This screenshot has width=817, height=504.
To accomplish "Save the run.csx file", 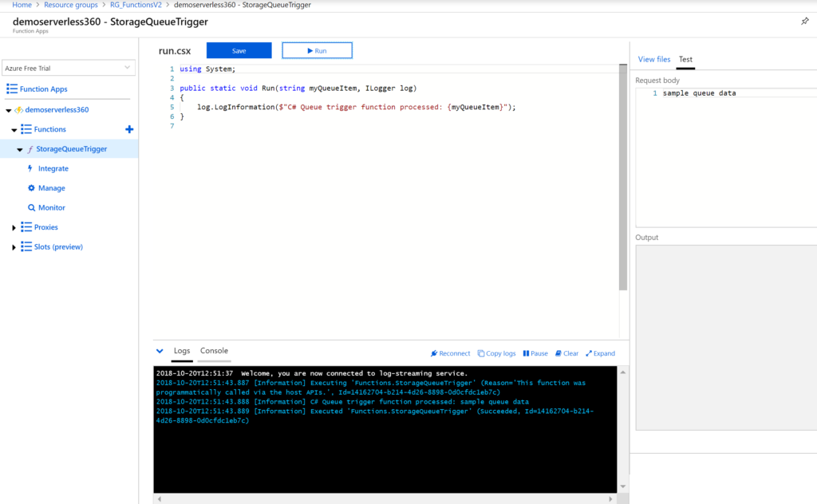I will click(x=239, y=50).
